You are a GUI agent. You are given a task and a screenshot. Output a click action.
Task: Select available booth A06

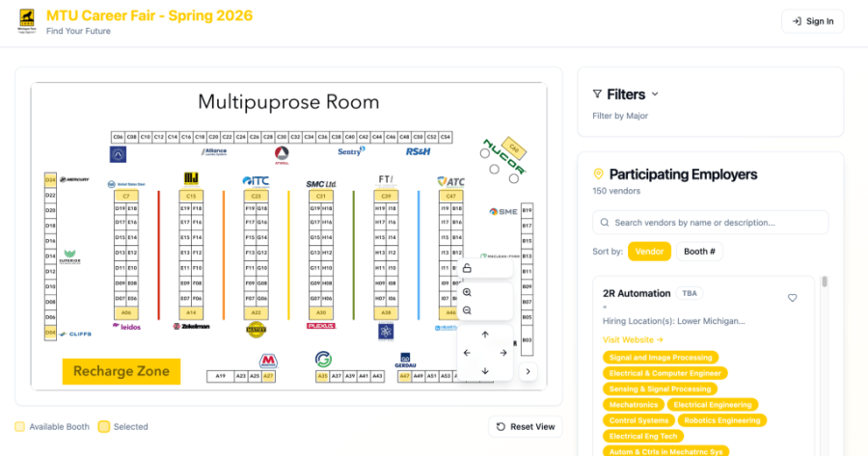coord(126,312)
